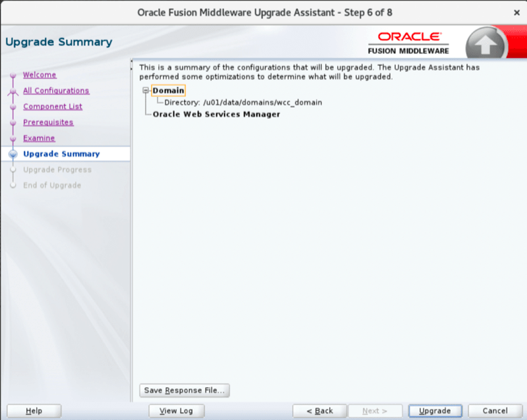The image size is (527, 420).
Task: Click the All Configurations step node icon
Action: [13, 91]
